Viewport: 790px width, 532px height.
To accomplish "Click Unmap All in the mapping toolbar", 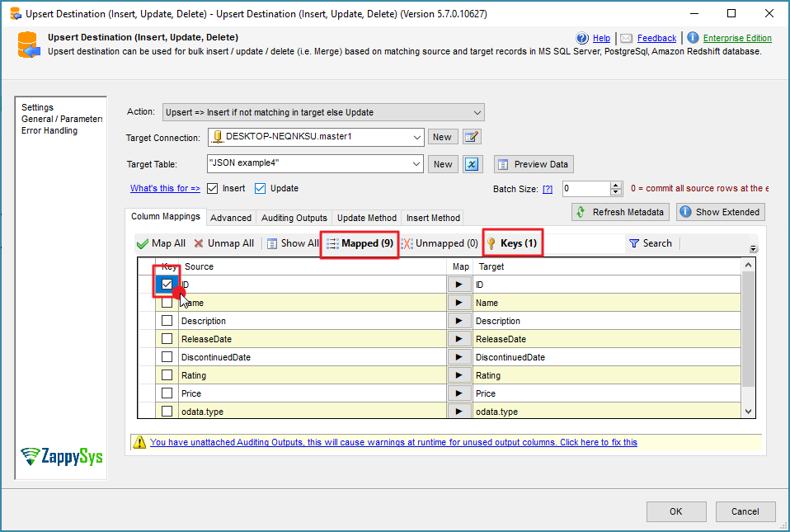I will [224, 243].
